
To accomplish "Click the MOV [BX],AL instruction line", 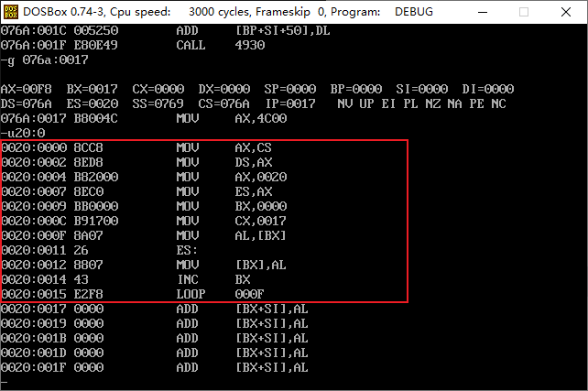I will [x=144, y=265].
